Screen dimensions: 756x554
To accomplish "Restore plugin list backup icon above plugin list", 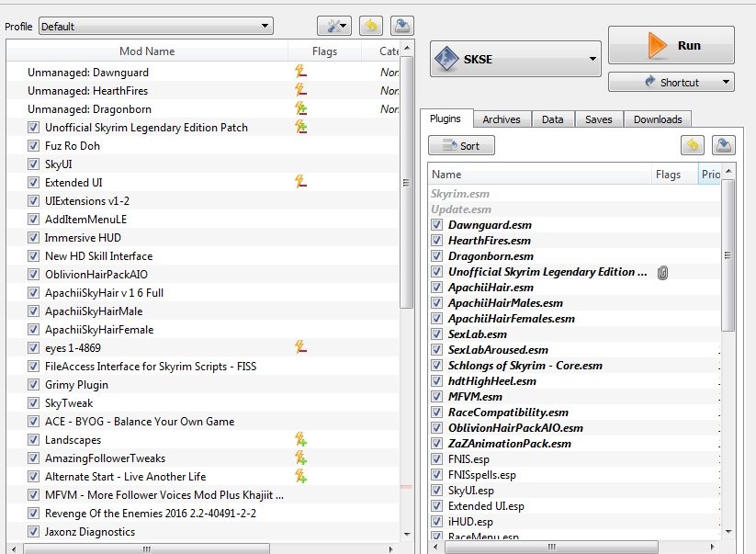I will [693, 145].
